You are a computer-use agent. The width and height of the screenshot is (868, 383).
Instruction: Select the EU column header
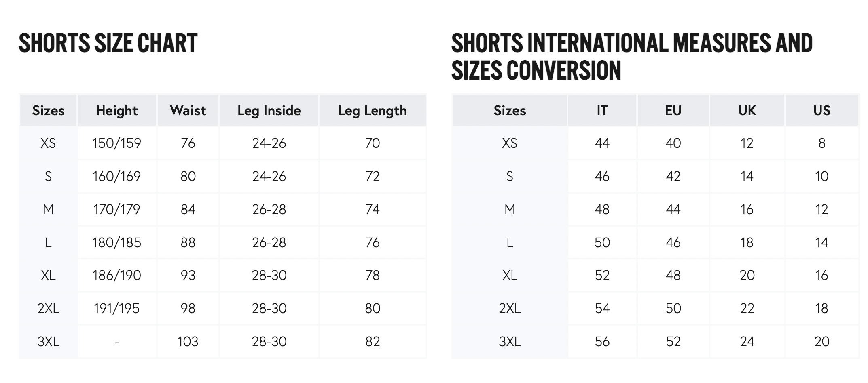[x=673, y=110]
